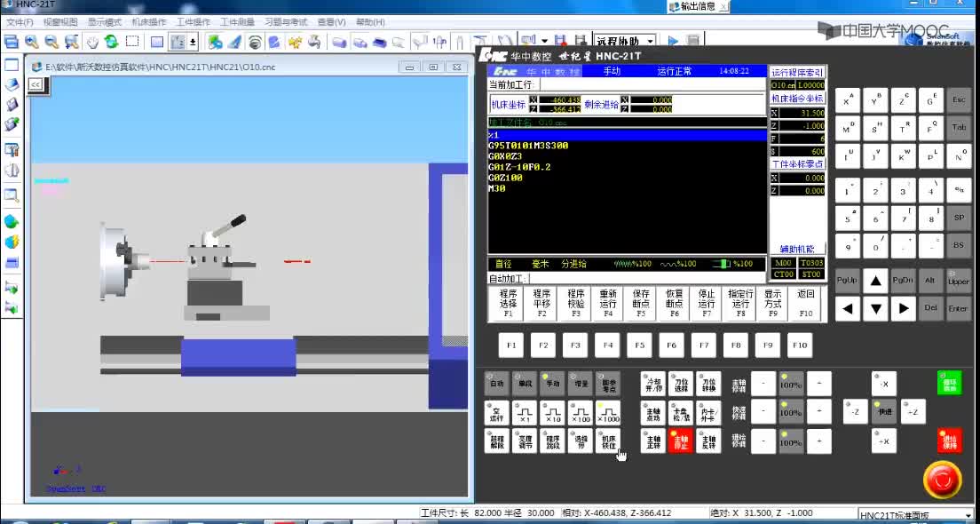Click the red feed hold button
The width and height of the screenshot is (980, 524).
coord(950,441)
